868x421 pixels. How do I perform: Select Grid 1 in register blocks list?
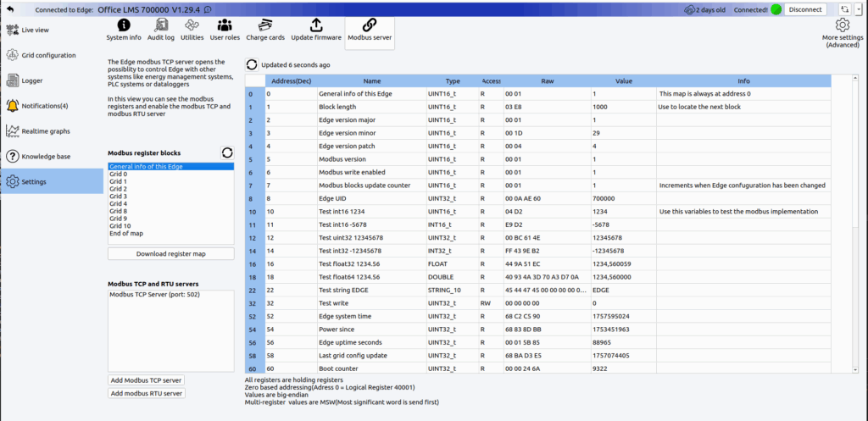coord(171,181)
